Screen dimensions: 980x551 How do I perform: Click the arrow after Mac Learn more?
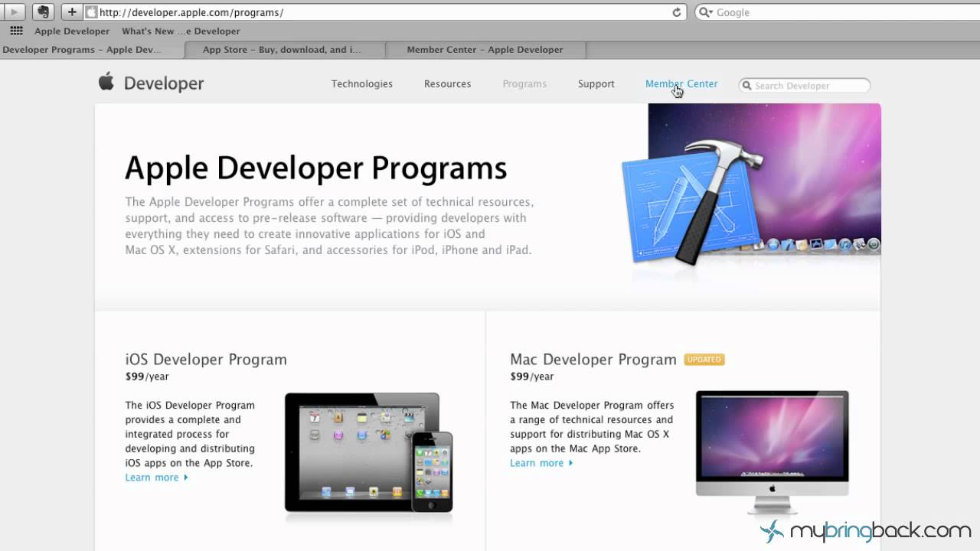pos(570,463)
